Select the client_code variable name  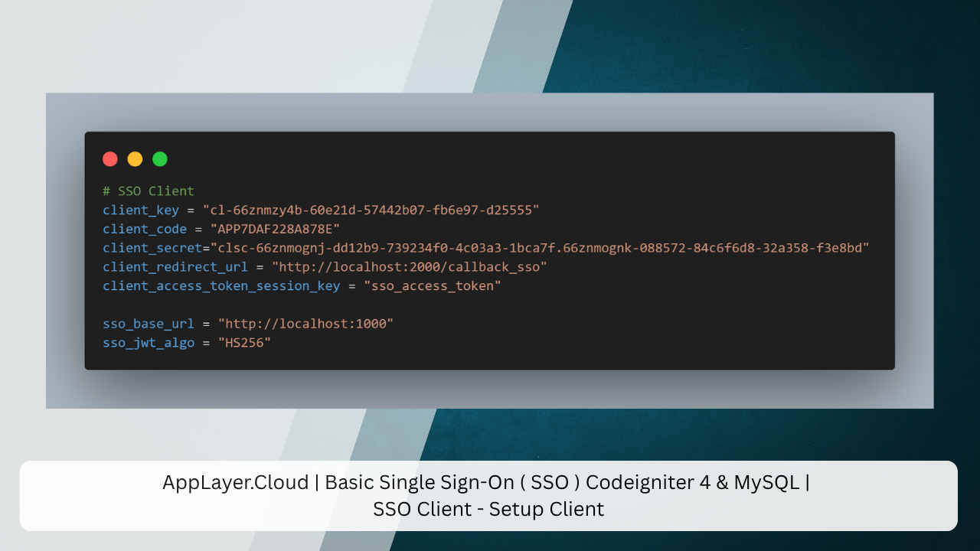tap(145, 229)
